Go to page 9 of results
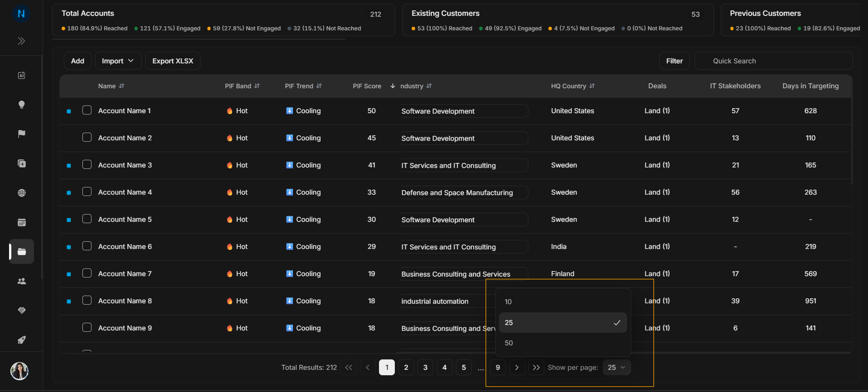The image size is (868, 392). click(498, 368)
